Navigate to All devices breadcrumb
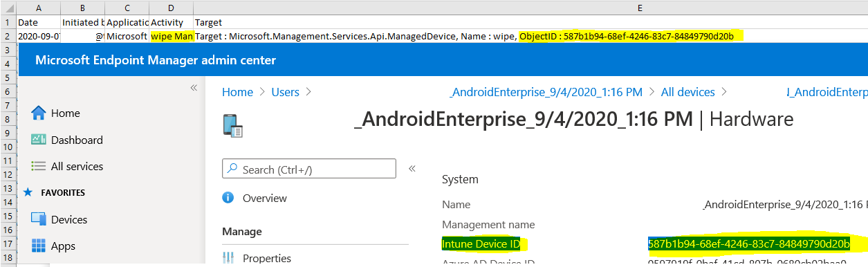 coord(688,92)
